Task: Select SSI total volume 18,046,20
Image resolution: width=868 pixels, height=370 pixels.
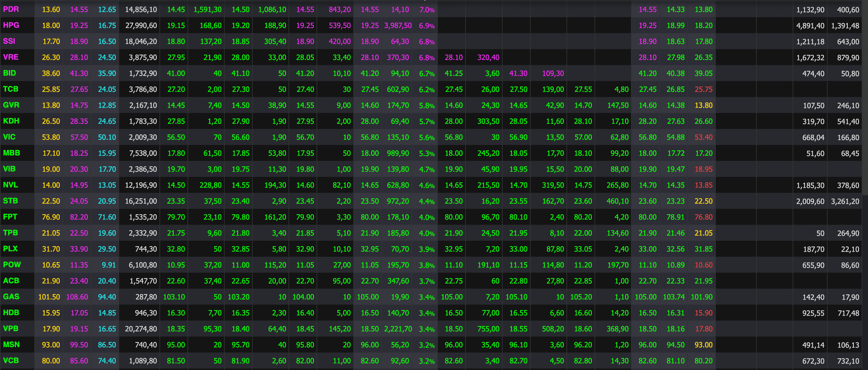Action: tap(141, 42)
